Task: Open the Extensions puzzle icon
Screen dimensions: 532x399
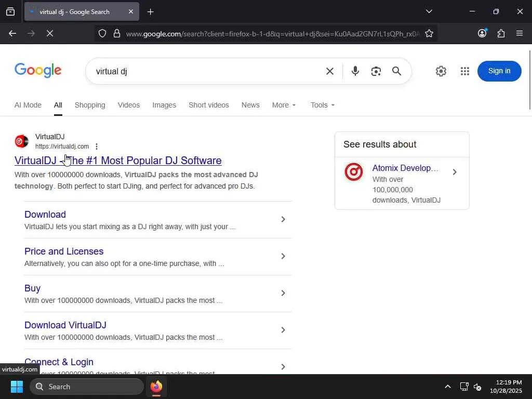Action: coord(501,33)
